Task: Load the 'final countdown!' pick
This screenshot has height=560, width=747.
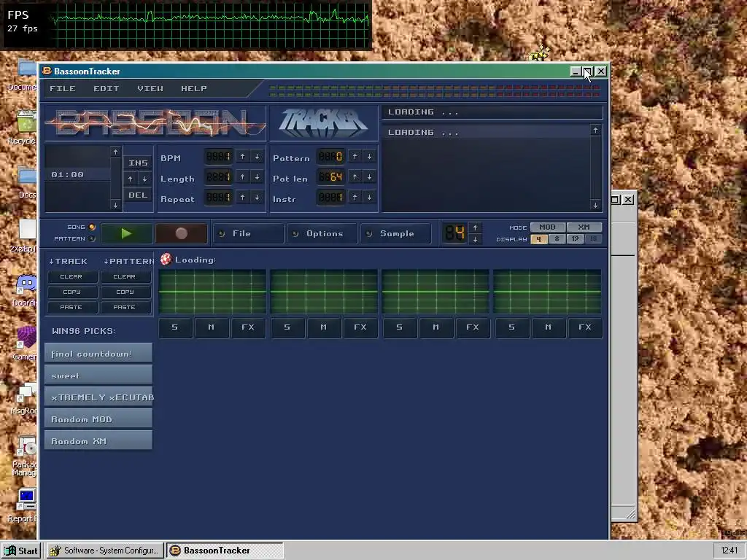Action: pos(98,354)
